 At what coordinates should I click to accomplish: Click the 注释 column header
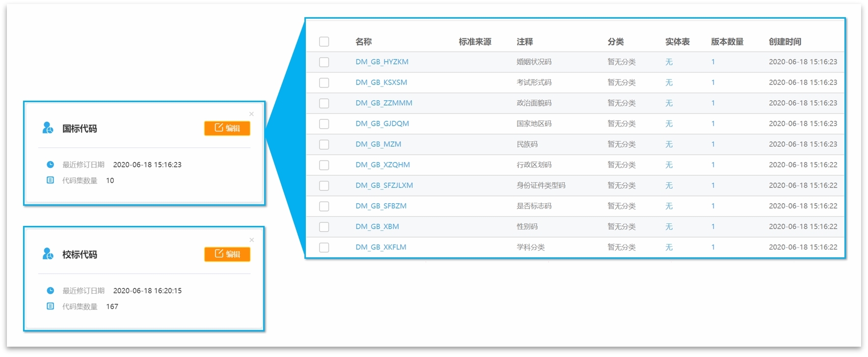[x=525, y=42]
